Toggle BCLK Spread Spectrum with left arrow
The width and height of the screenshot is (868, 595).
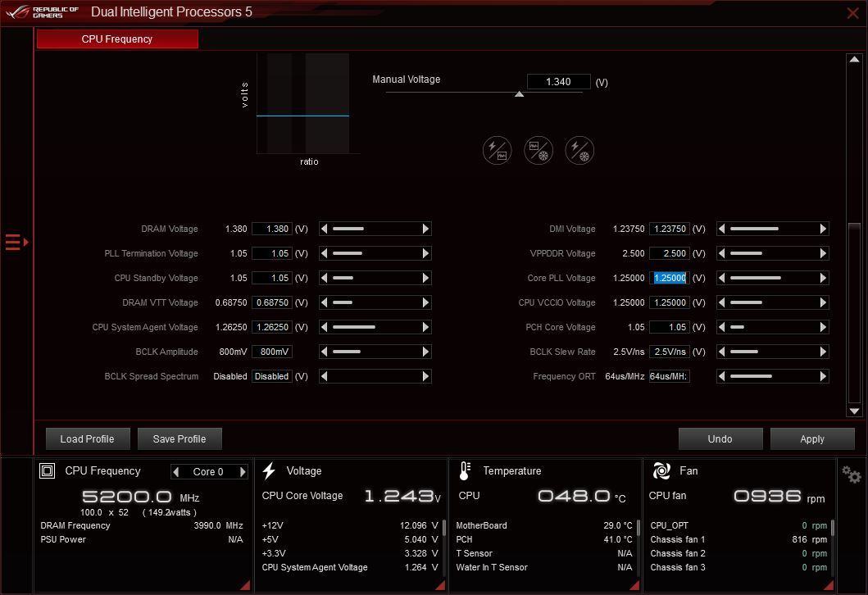coord(325,376)
